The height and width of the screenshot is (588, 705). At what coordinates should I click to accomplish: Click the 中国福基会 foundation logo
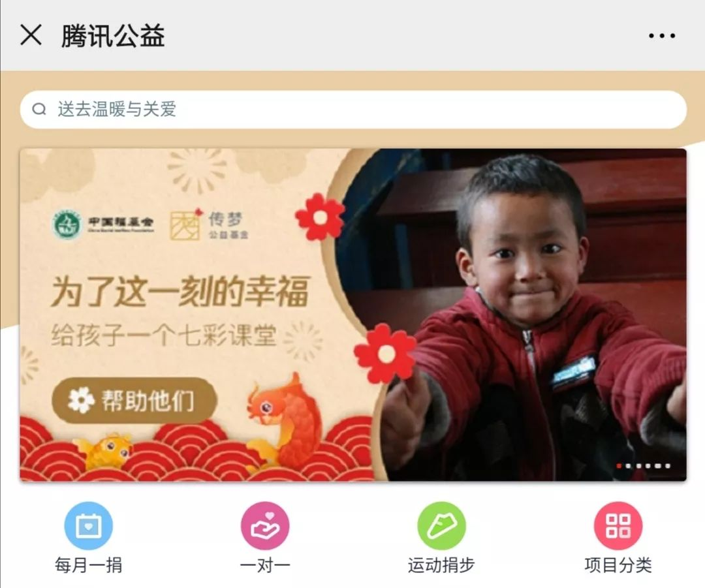click(103, 224)
